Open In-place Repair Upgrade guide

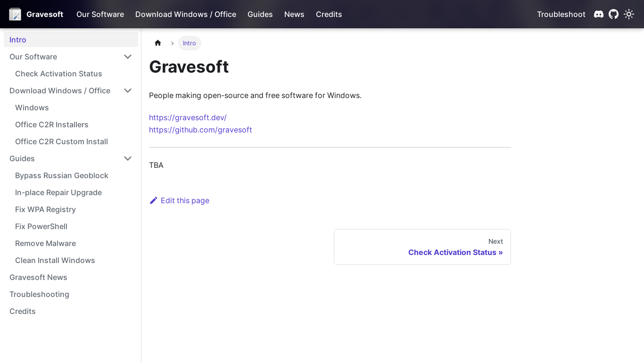pos(58,192)
